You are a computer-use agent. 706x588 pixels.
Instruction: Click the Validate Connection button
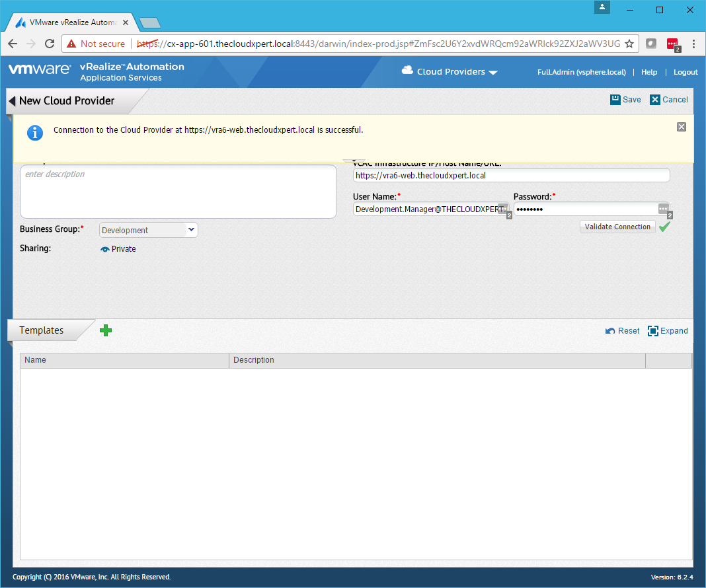click(617, 227)
